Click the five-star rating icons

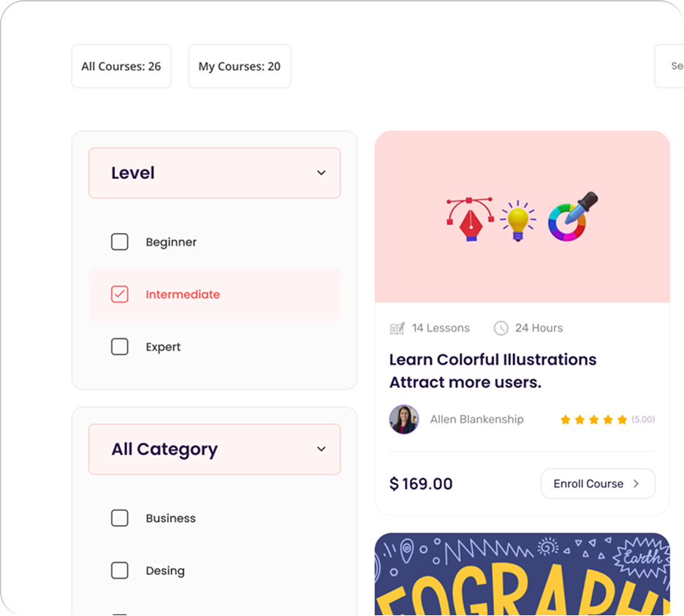593,419
